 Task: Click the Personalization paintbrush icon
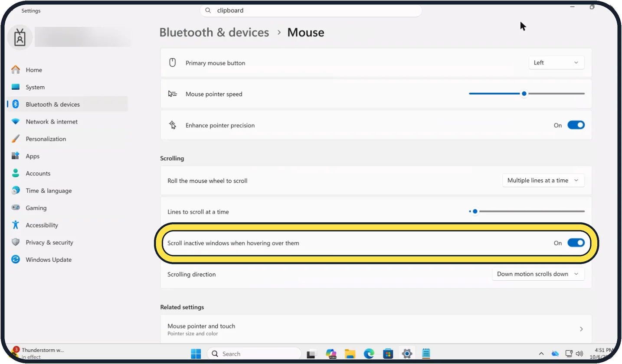(x=16, y=139)
